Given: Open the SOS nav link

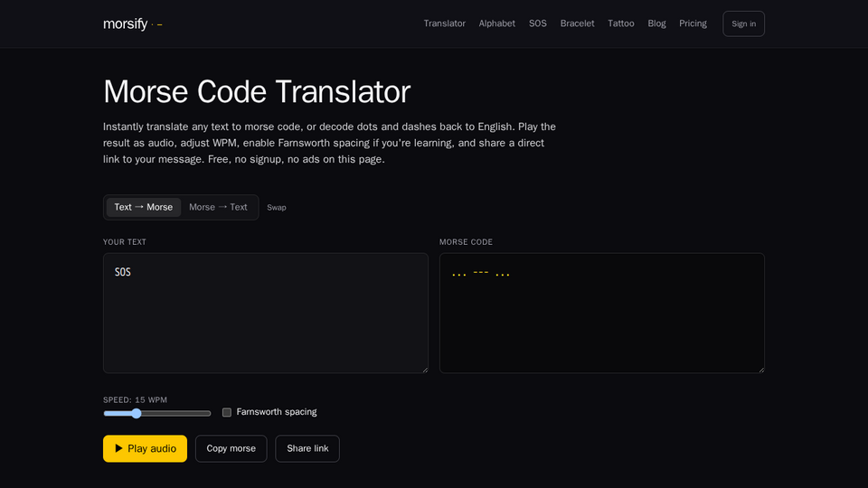Looking at the screenshot, I should [x=537, y=23].
